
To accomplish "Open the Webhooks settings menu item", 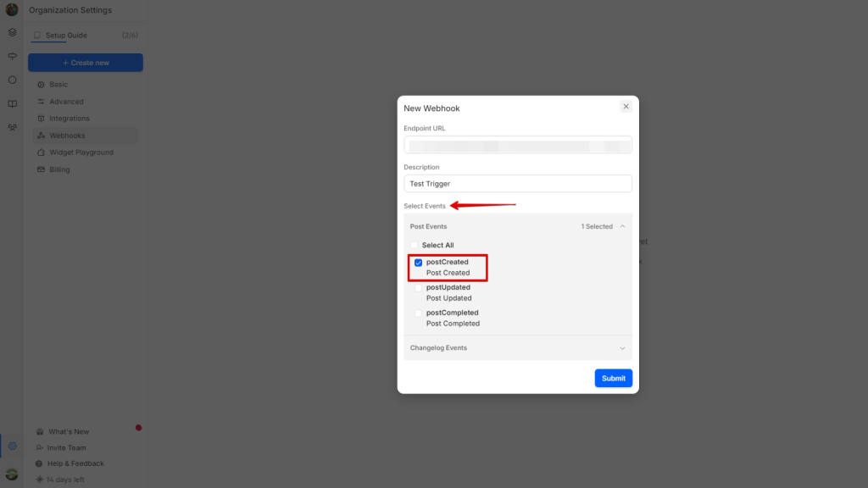I will point(67,136).
